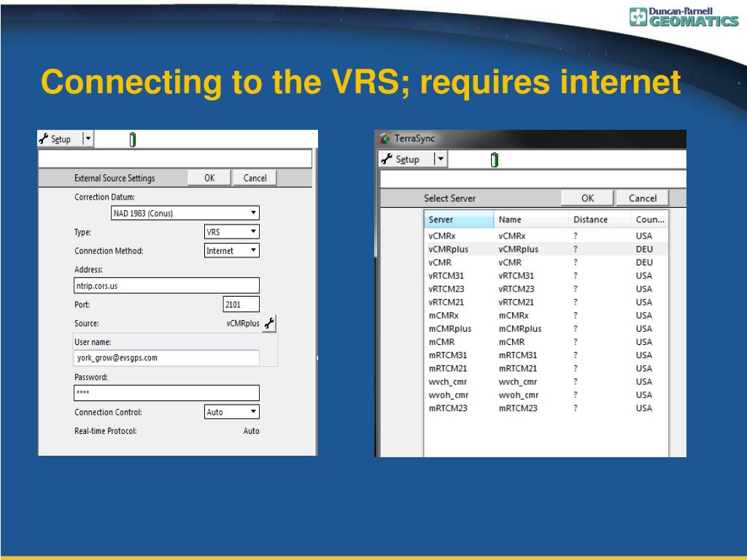Click Setup wrench icon in left window
Image resolution: width=747 pixels, height=560 pixels.
tap(44, 139)
